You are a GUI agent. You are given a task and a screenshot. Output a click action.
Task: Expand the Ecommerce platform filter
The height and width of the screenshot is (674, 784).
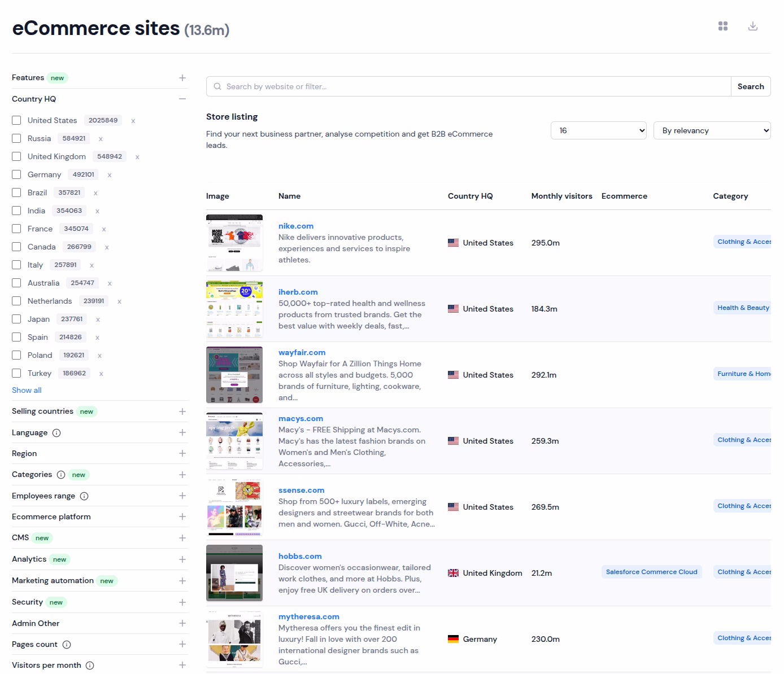tap(182, 517)
